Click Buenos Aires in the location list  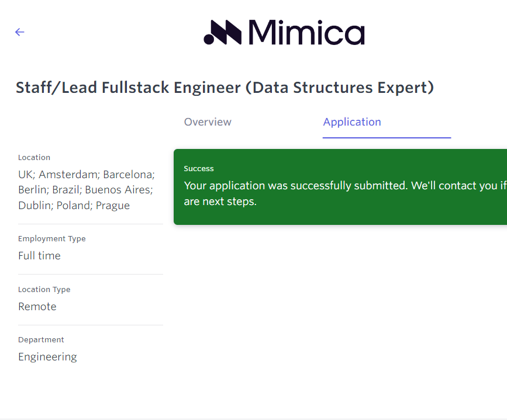tap(118, 190)
